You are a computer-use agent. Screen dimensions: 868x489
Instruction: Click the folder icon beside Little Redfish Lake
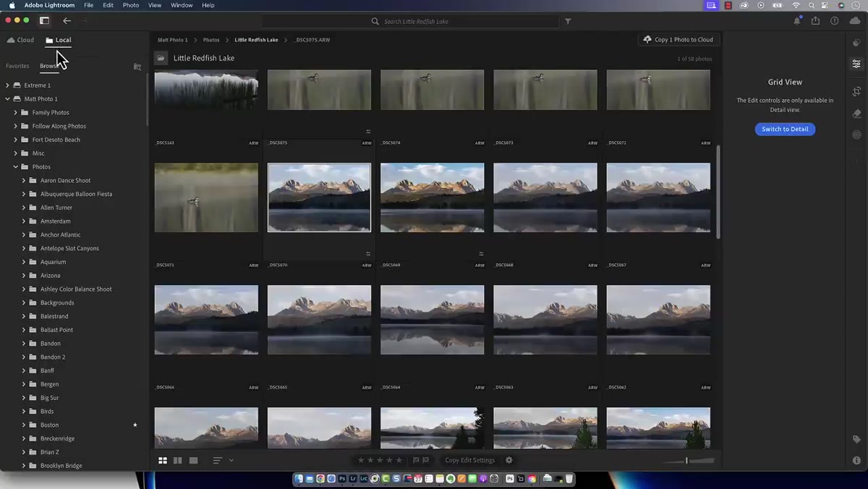pyautogui.click(x=161, y=58)
